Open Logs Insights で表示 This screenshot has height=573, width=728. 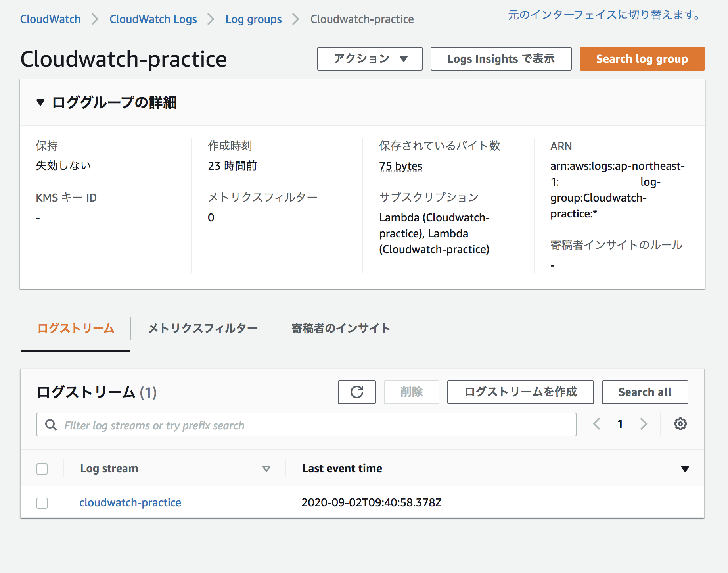[x=500, y=58]
